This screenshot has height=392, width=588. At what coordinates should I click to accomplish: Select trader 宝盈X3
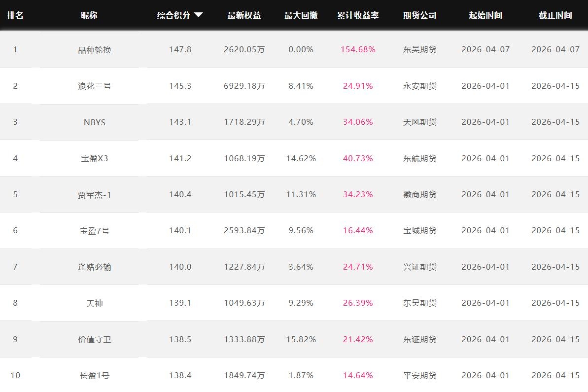95,158
